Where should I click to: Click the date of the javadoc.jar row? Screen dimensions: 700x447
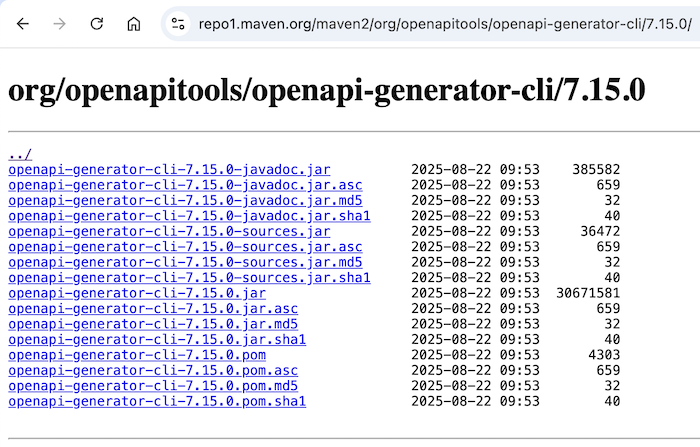coord(475,170)
